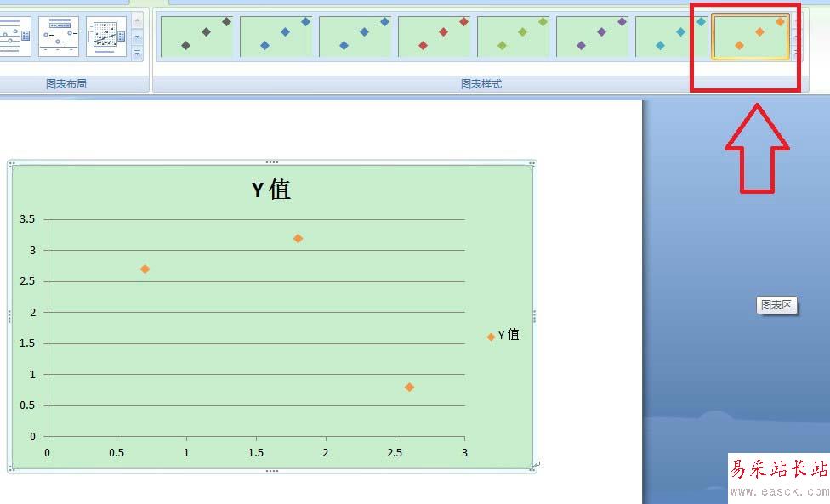Apply the green diamond chart style

click(513, 36)
